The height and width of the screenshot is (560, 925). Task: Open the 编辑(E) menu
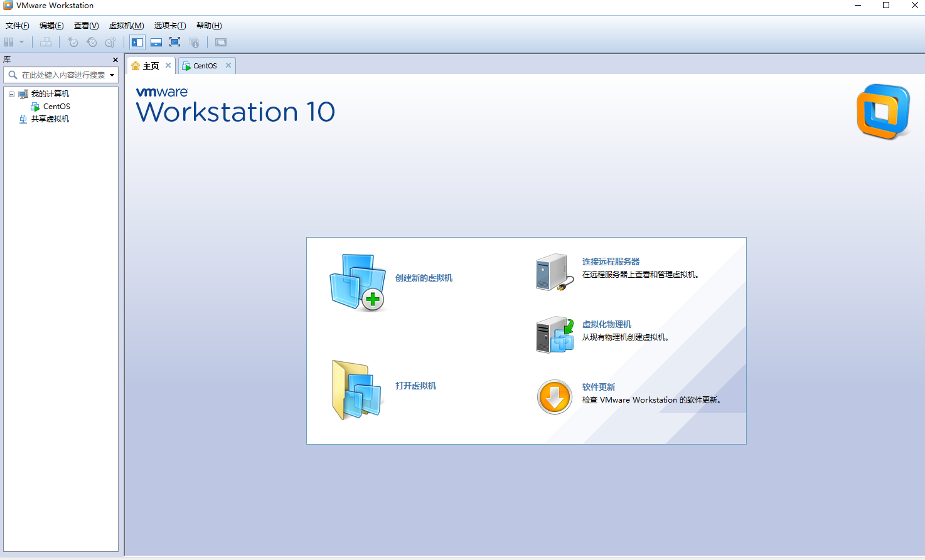(51, 26)
